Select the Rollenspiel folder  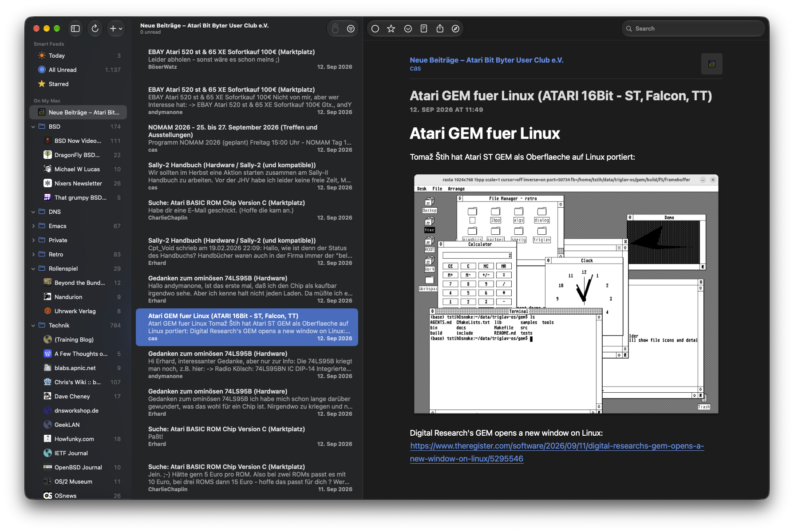tap(78, 268)
